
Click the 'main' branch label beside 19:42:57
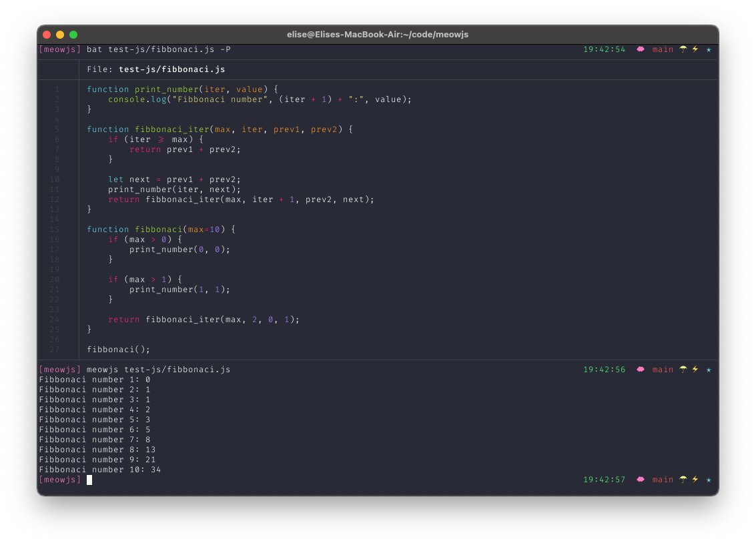point(663,480)
